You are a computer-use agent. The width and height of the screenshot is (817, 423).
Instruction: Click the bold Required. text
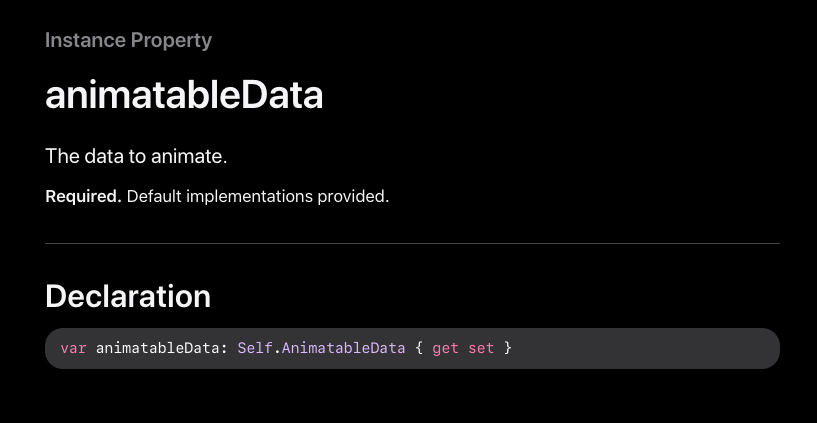coord(83,196)
